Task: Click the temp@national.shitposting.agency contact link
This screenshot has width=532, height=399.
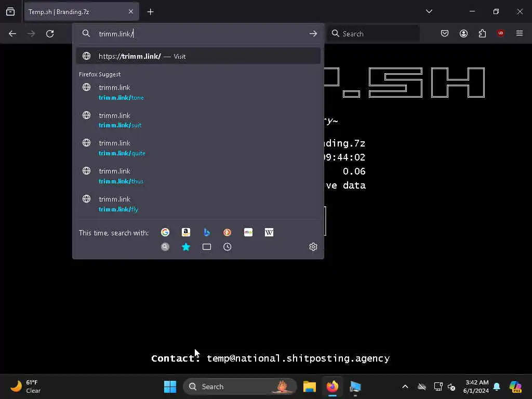Action: tap(298, 358)
